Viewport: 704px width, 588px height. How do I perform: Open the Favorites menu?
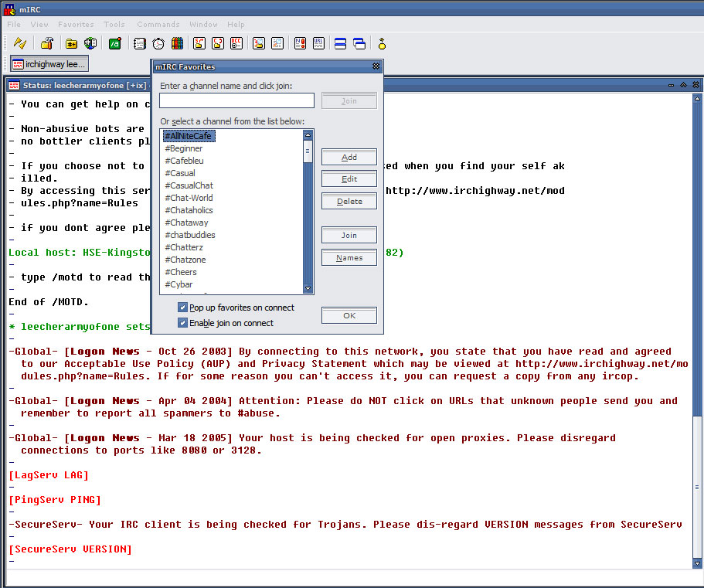tap(76, 24)
